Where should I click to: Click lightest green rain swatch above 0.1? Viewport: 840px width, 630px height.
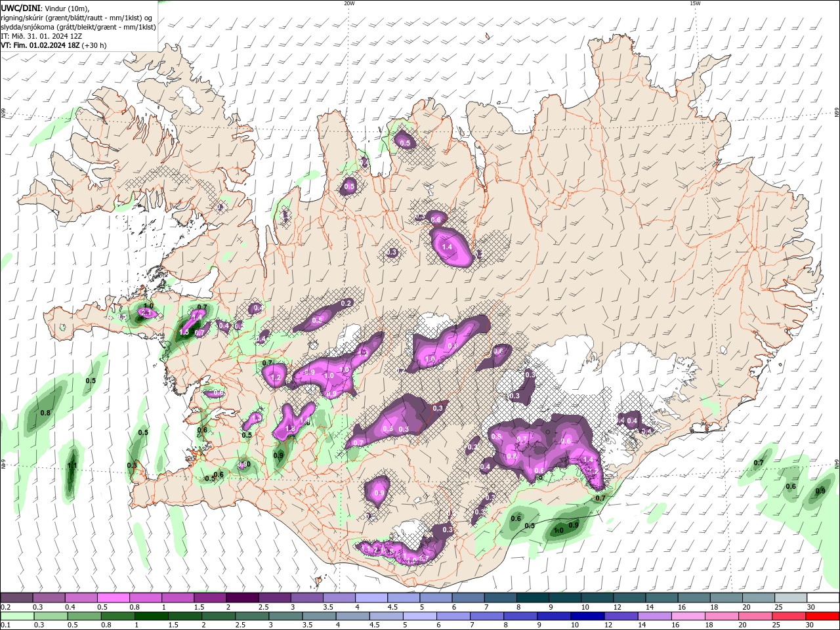click(x=17, y=616)
